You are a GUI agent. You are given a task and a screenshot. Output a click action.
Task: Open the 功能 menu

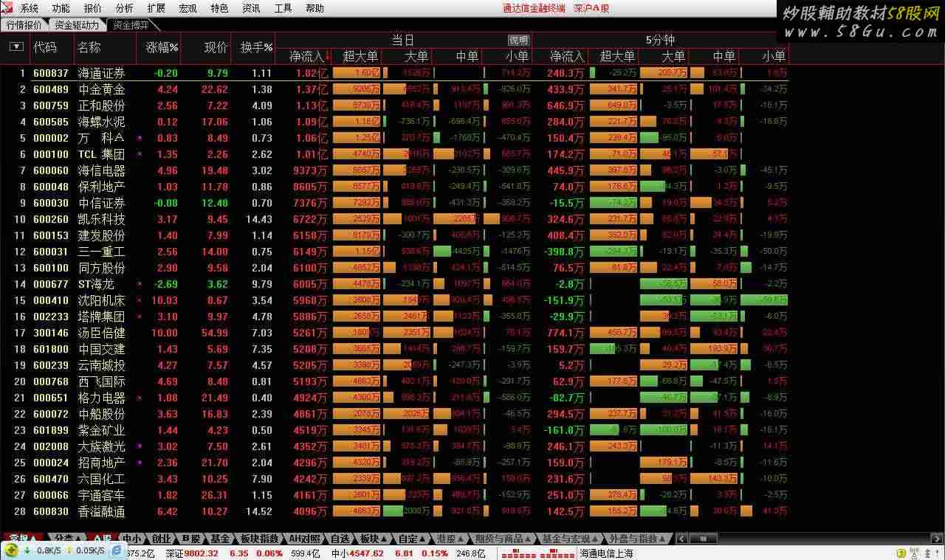pos(61,8)
